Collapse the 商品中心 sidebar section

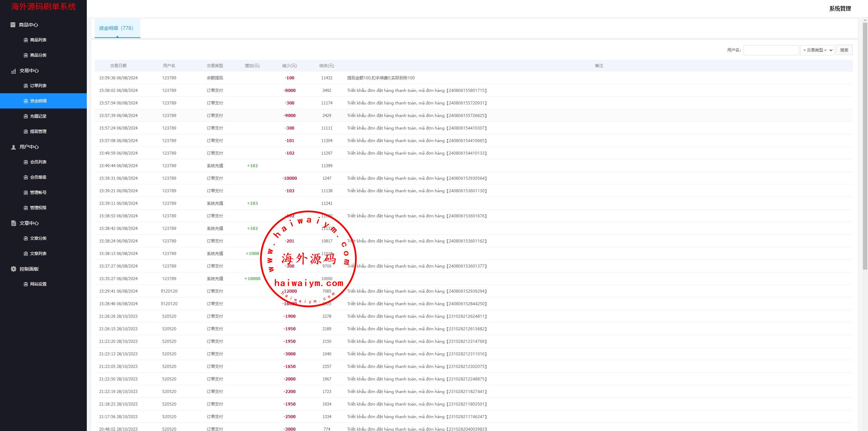pyautogui.click(x=28, y=25)
